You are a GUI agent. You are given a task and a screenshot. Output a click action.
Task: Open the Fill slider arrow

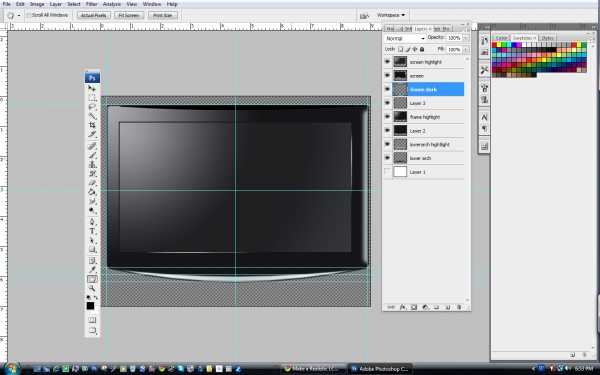(466, 49)
